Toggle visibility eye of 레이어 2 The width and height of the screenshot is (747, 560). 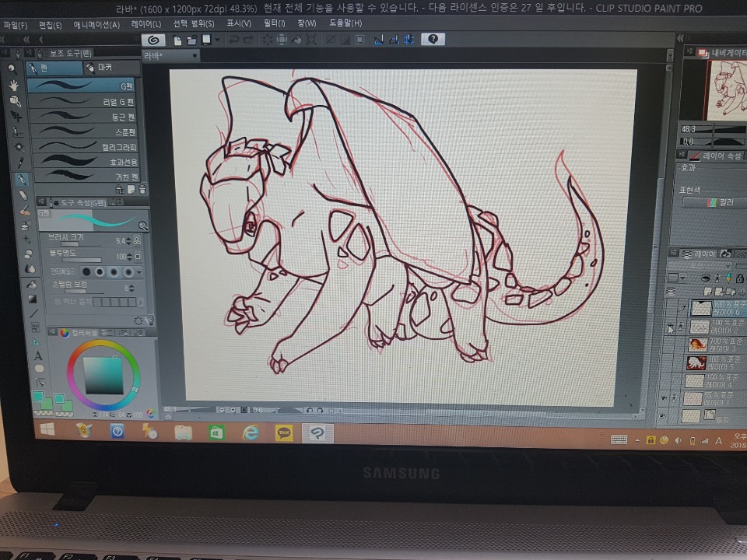669,327
